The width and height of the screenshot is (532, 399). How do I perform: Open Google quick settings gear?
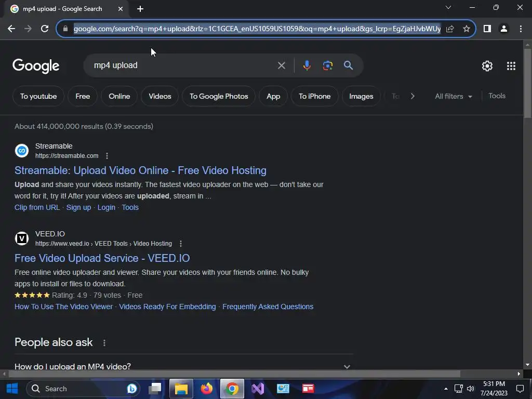point(487,66)
